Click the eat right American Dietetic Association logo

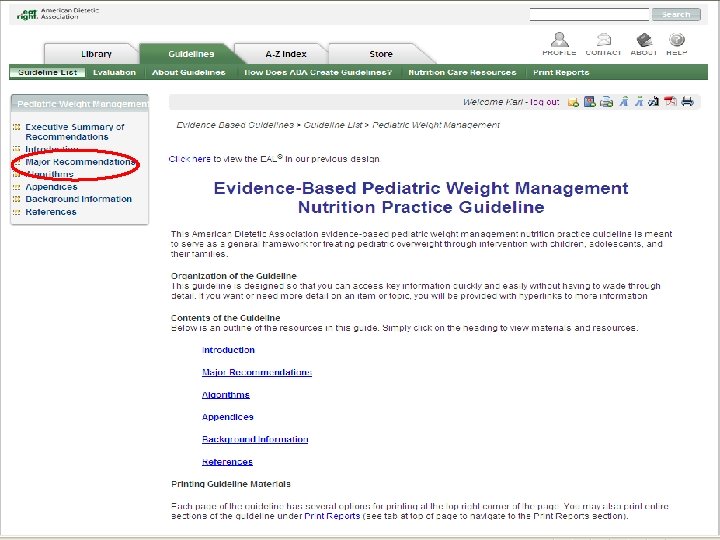(57, 14)
